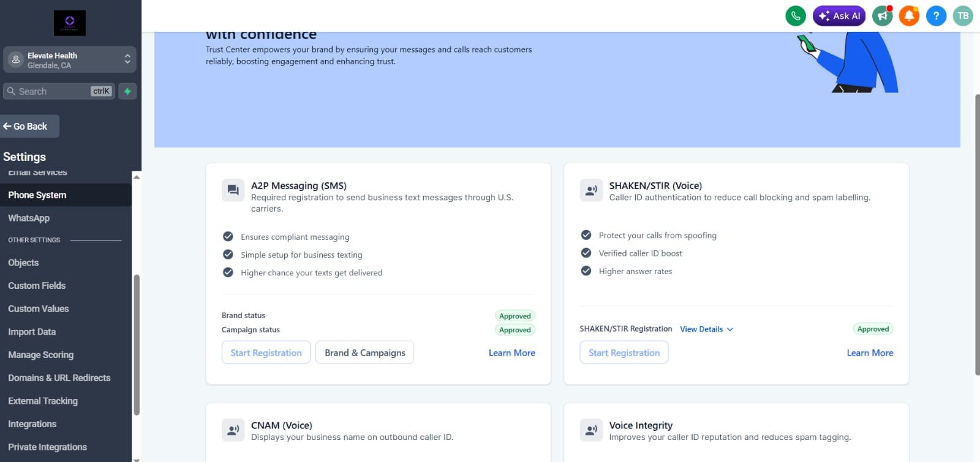The width and height of the screenshot is (980, 462).
Task: Click the A2P Messaging chat bubble icon
Action: click(x=233, y=190)
